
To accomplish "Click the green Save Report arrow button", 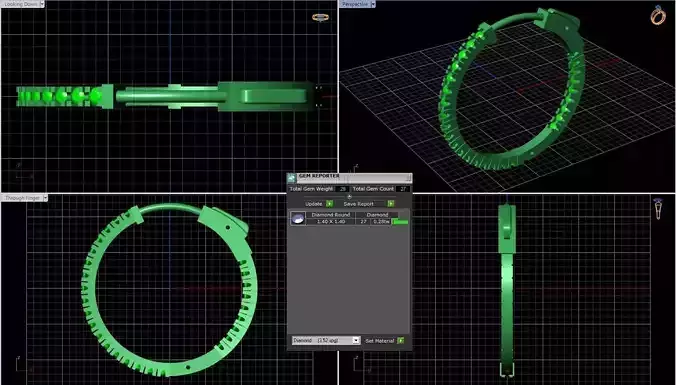I will coord(391,203).
